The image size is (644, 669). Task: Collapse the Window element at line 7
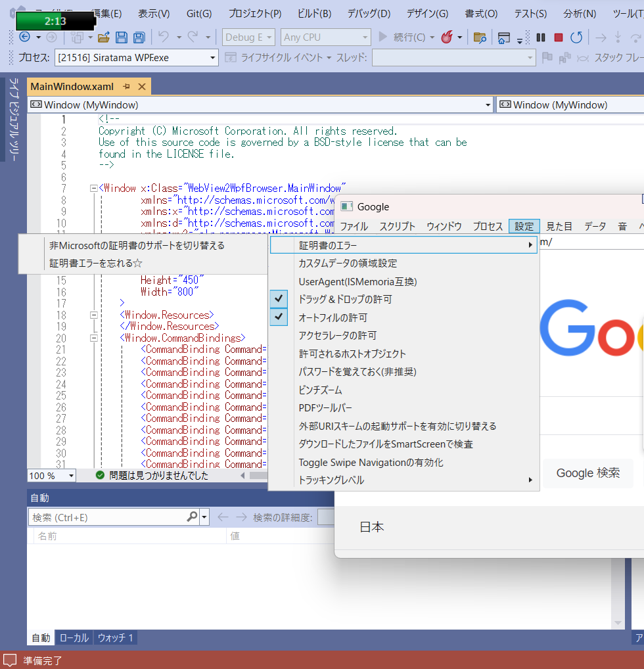[93, 188]
